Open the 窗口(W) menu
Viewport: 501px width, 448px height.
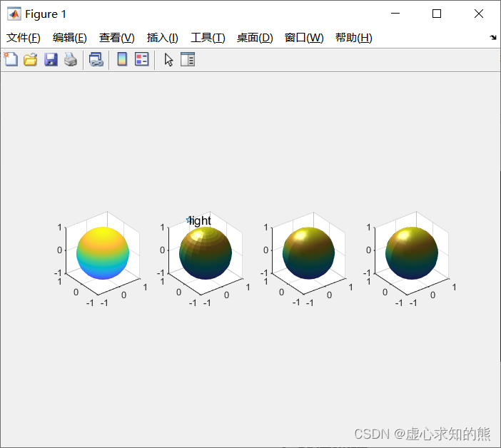point(304,38)
